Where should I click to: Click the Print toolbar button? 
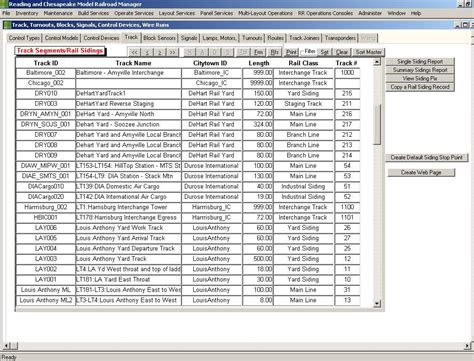[291, 52]
